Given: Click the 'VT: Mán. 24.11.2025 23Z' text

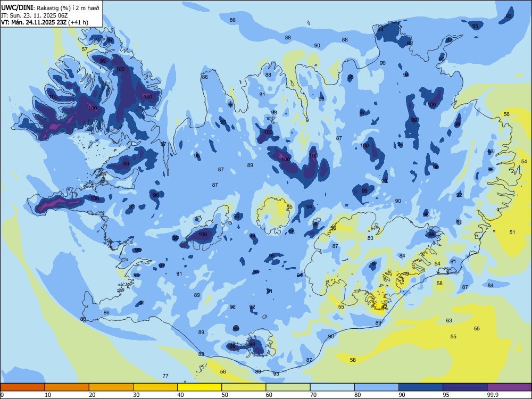Looking at the screenshot, I should [x=34, y=22].
